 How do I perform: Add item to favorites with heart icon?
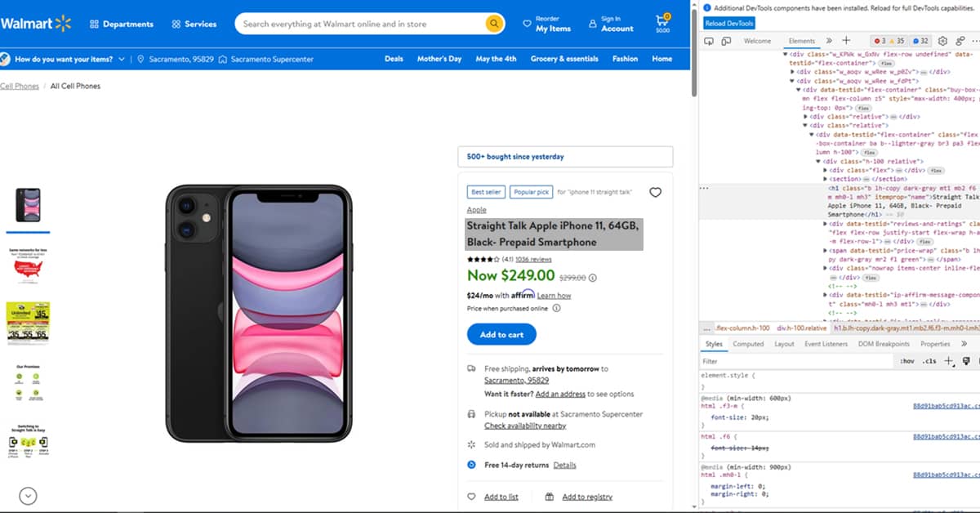[655, 193]
